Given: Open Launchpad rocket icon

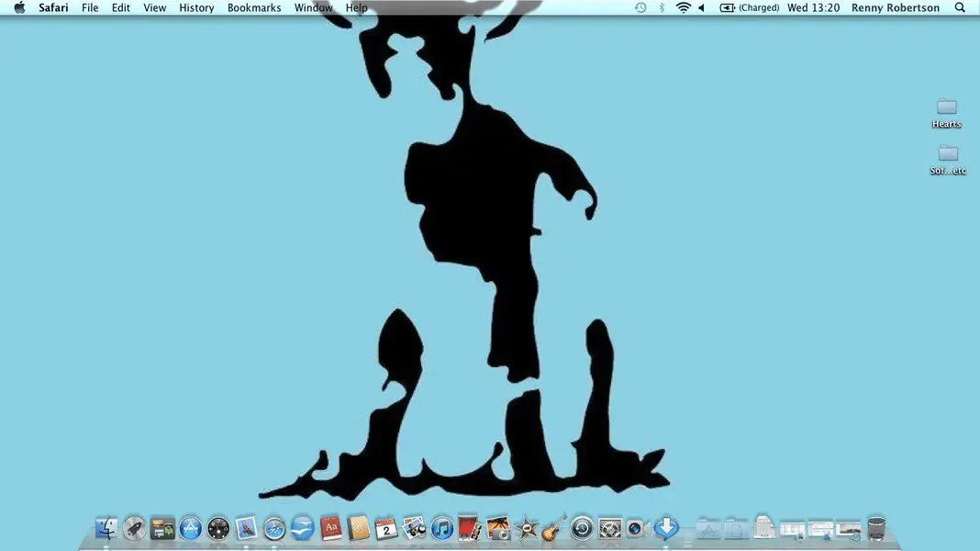Looking at the screenshot, I should point(135,528).
